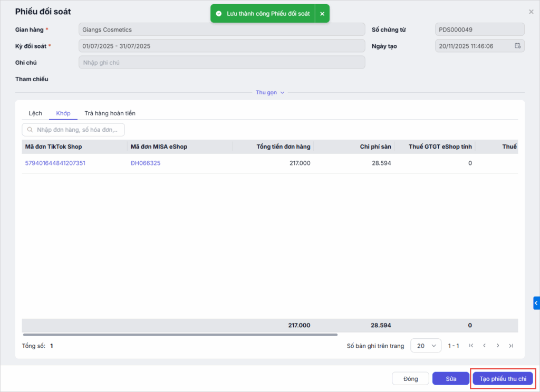The image size is (540, 392).
Task: Open the Trả hàng hoàn tiền tab
Action: tap(110, 113)
